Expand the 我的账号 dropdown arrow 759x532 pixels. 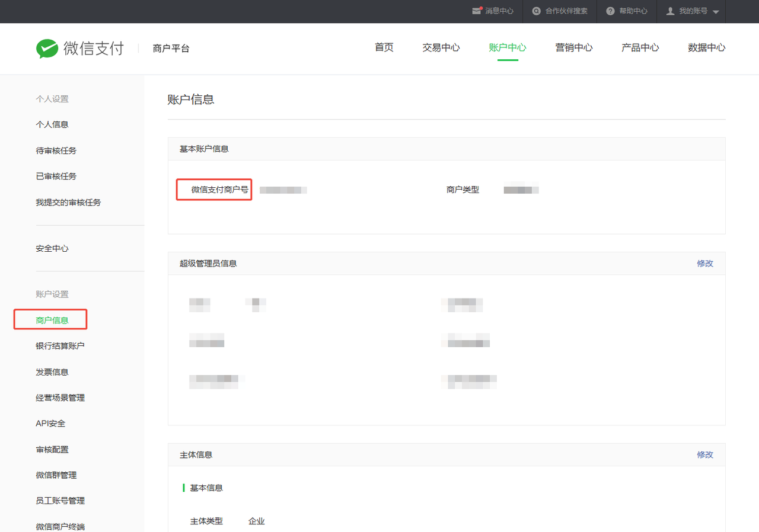pos(716,12)
